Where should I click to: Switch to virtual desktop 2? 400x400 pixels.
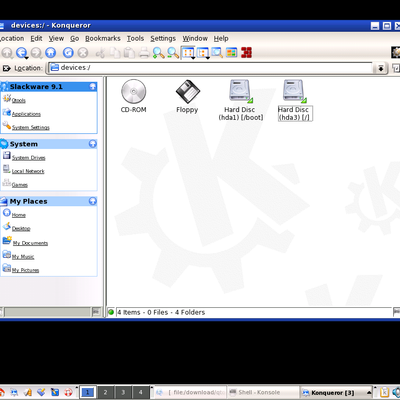coord(105,393)
